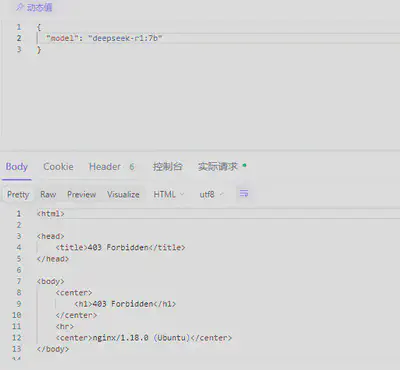Expand the utf8 encoding dropdown
Screen dimensions: 400x370
(x=211, y=194)
